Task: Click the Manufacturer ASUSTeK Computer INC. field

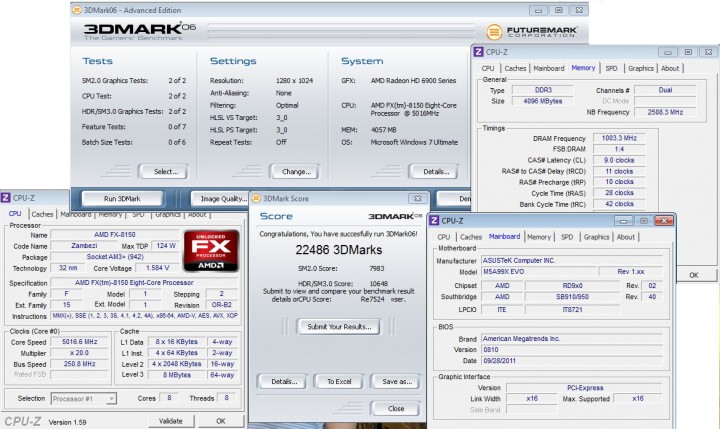Action: 572,260
